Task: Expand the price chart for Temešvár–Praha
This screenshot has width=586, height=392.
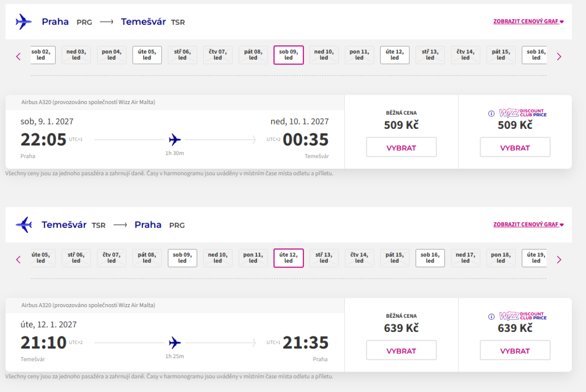Action: coord(528,225)
